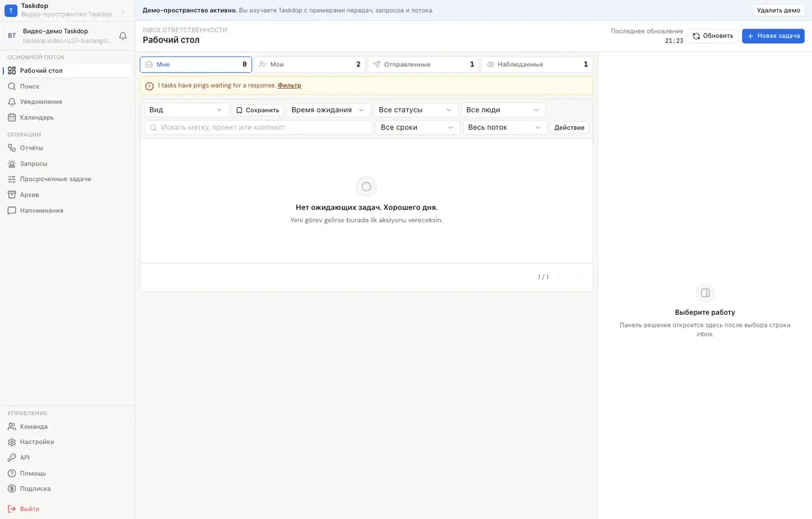Click the Нет ожидающих задач. Хорошего дня. text
The height and width of the screenshot is (519, 812).
(x=367, y=207)
